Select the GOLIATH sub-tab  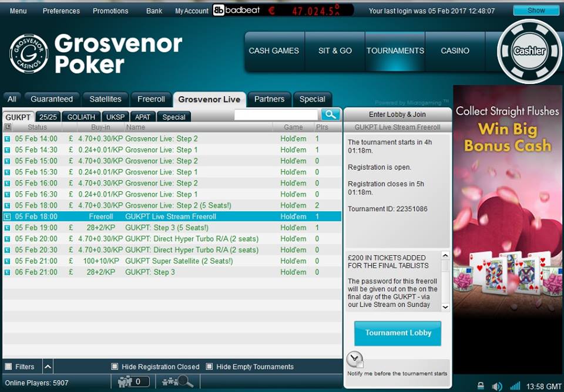click(81, 117)
